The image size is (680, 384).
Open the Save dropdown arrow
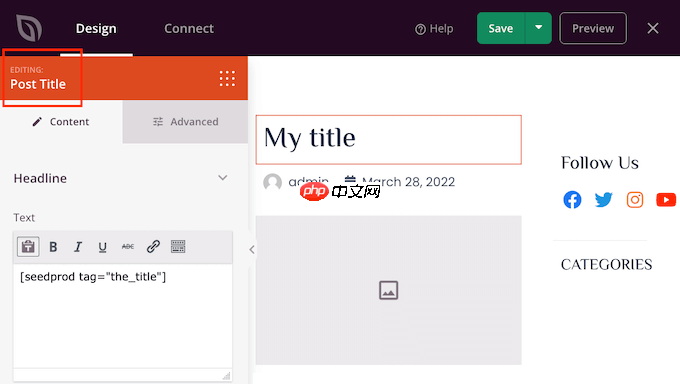point(538,28)
